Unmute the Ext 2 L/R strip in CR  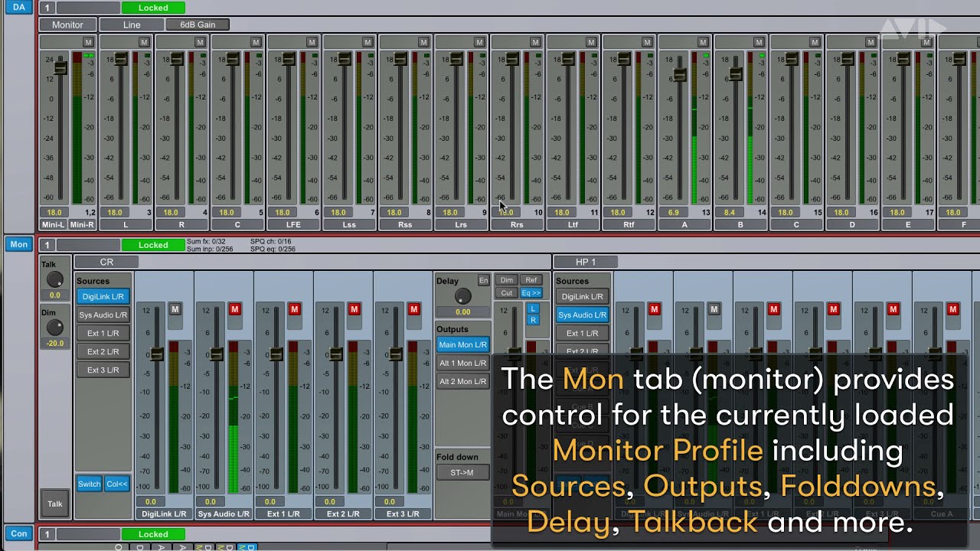354,309
